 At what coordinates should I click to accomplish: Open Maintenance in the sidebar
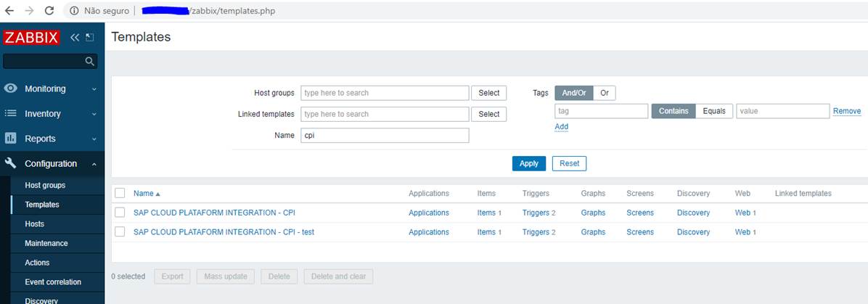click(x=46, y=243)
